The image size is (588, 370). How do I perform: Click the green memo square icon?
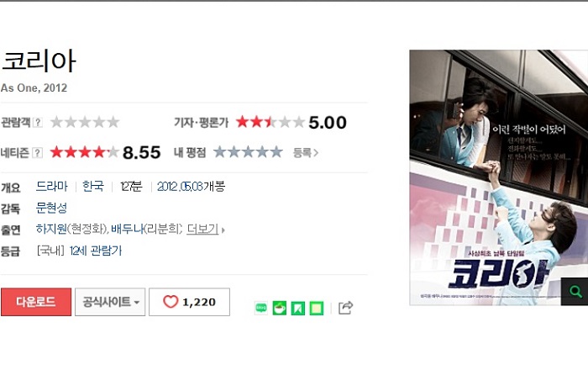click(x=316, y=308)
